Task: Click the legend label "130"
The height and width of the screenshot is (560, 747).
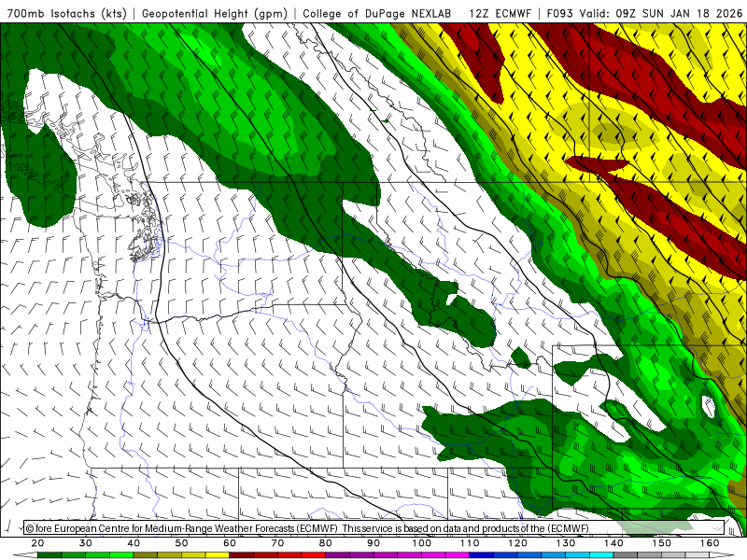Action: tap(566, 543)
